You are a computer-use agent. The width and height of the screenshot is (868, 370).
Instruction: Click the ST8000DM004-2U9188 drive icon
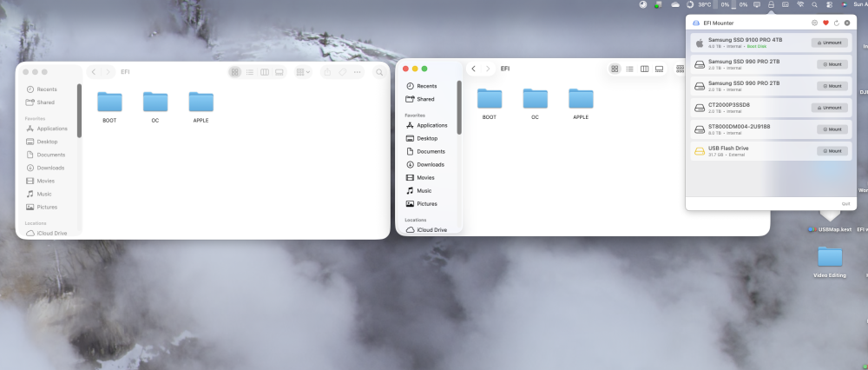point(700,129)
